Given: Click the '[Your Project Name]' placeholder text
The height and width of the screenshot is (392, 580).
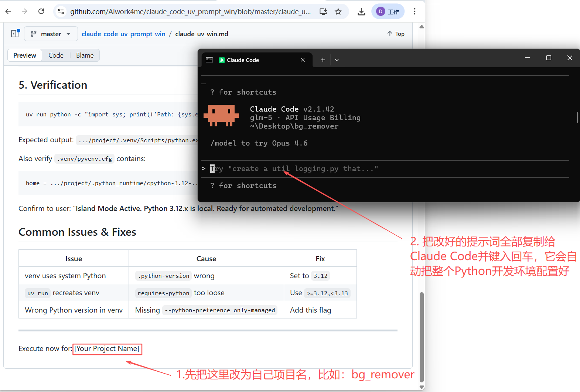Looking at the screenshot, I should pos(107,349).
